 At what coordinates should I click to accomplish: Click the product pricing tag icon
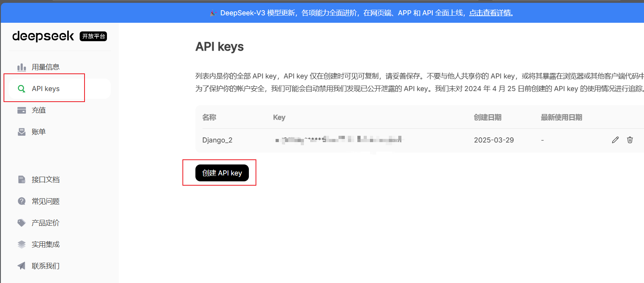click(22, 223)
